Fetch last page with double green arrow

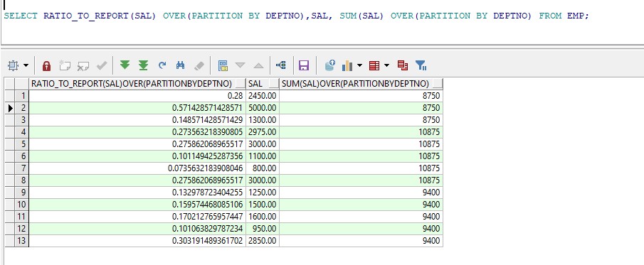pyautogui.click(x=143, y=65)
